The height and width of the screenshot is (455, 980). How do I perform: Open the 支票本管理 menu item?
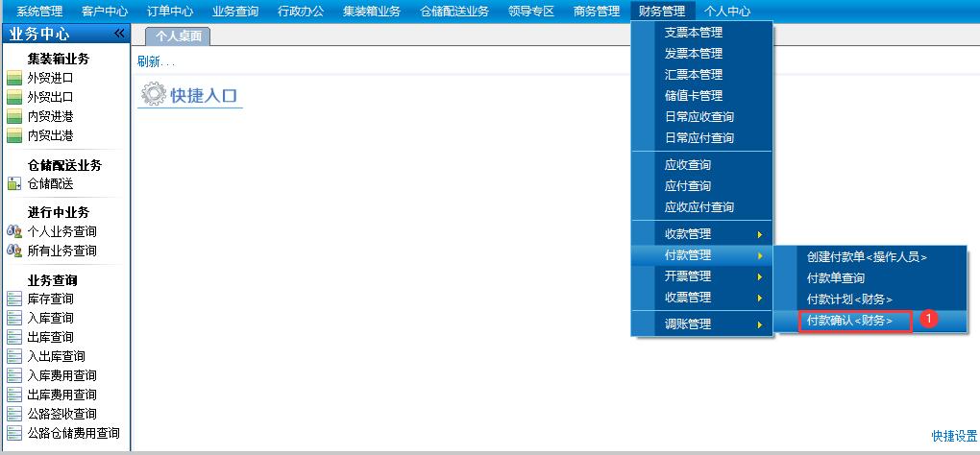click(x=693, y=33)
